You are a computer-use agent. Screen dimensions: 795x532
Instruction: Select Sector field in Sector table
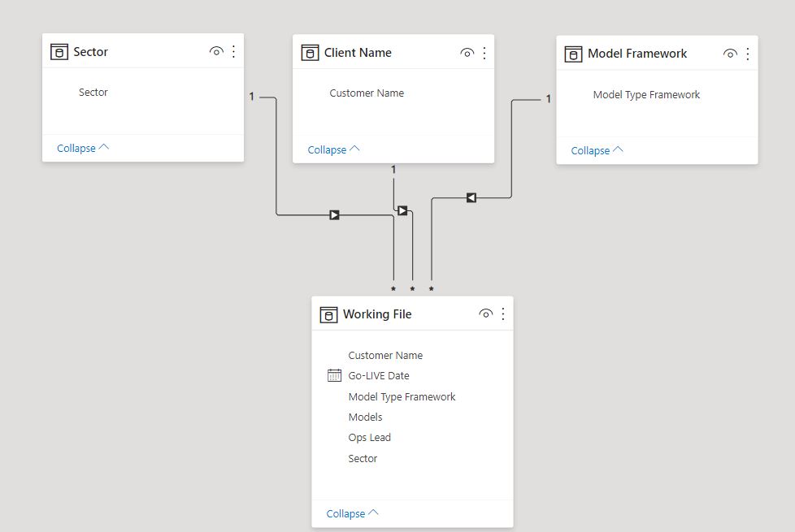click(x=93, y=93)
